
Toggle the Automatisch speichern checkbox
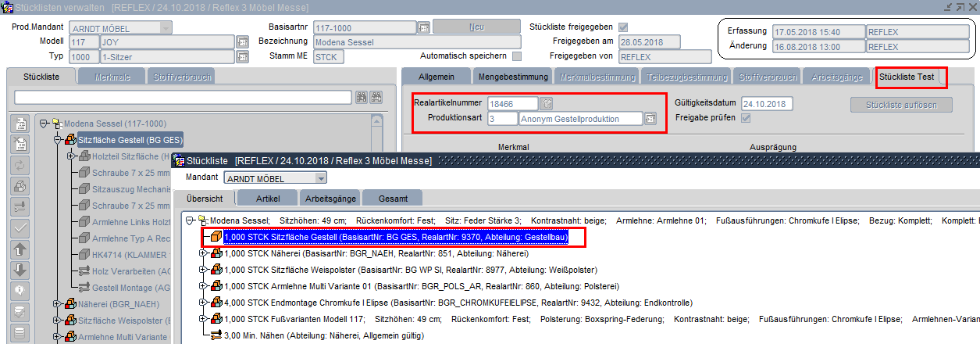click(517, 56)
